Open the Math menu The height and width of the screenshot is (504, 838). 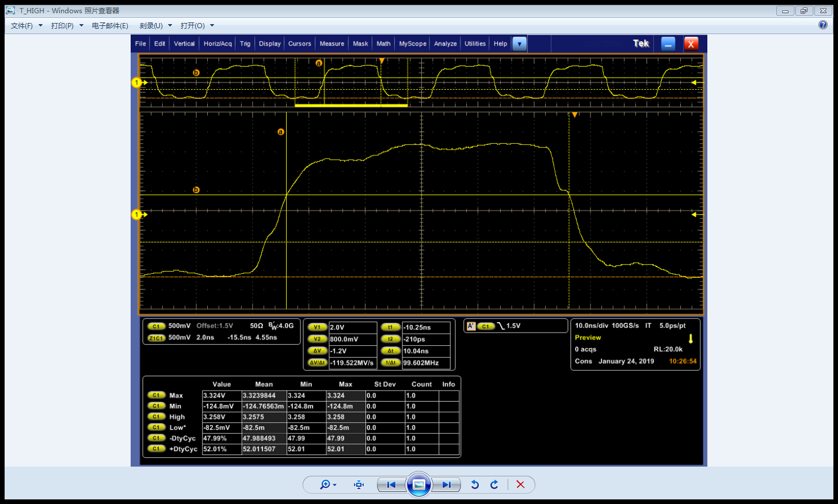tap(384, 44)
